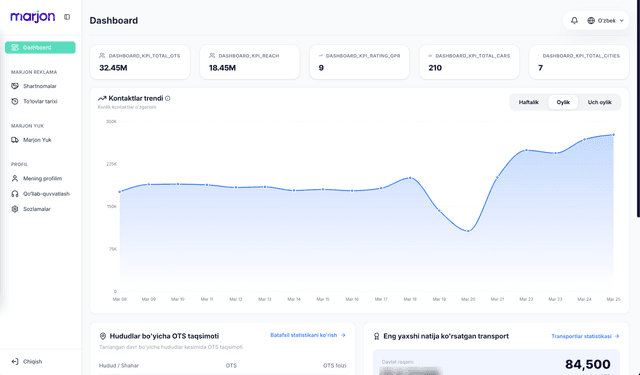Viewport: 640px width, 375px height.
Task: Click the globe language icon
Action: [x=591, y=20]
